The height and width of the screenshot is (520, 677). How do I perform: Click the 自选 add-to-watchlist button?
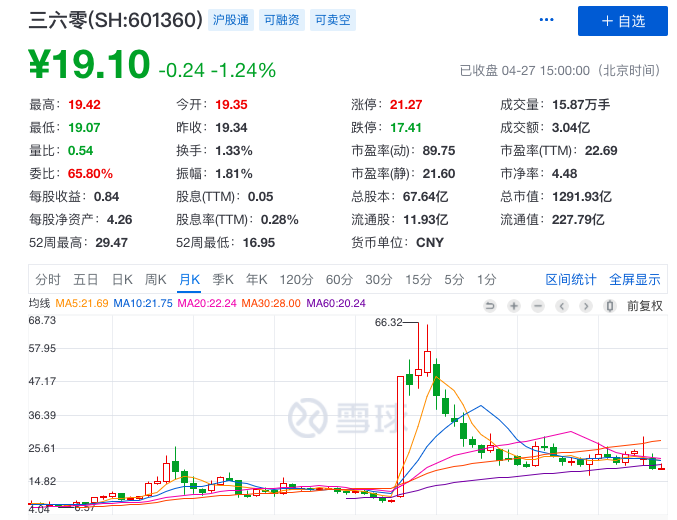pos(623,21)
